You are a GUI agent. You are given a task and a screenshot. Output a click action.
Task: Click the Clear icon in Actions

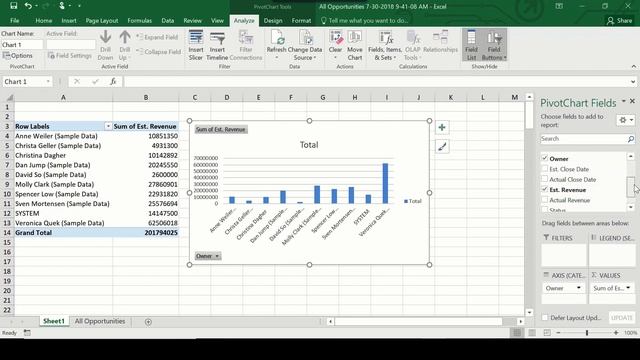pos(335,38)
